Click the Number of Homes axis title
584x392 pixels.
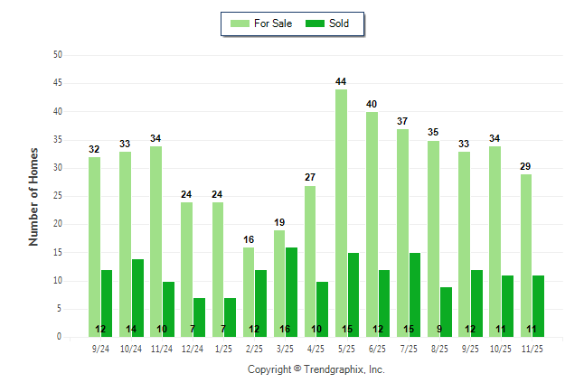pos(34,196)
